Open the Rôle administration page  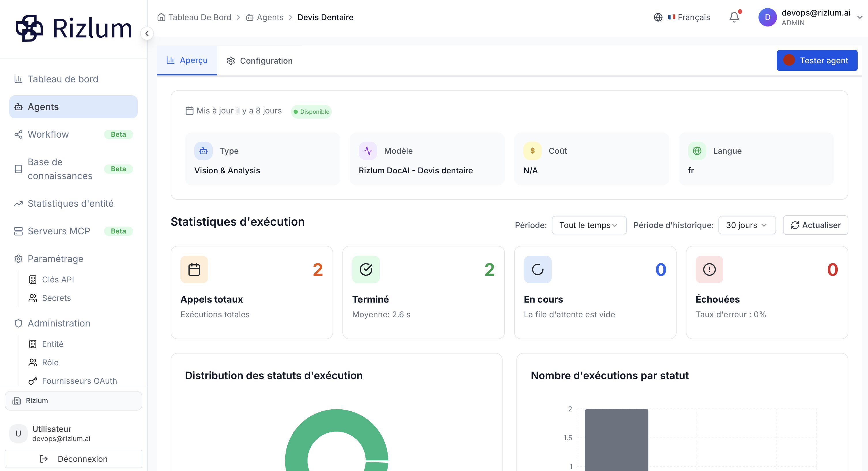tap(50, 362)
